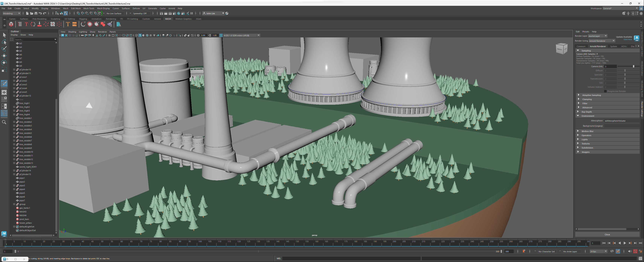The width and height of the screenshot is (644, 262).
Task: Select the arrow Select tool in toolbox
Action: coord(4,35)
